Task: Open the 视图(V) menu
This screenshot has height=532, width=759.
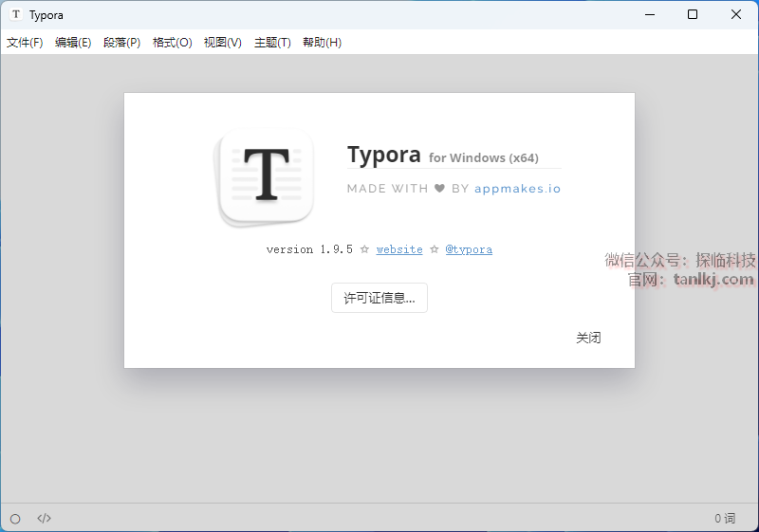Action: 222,43
